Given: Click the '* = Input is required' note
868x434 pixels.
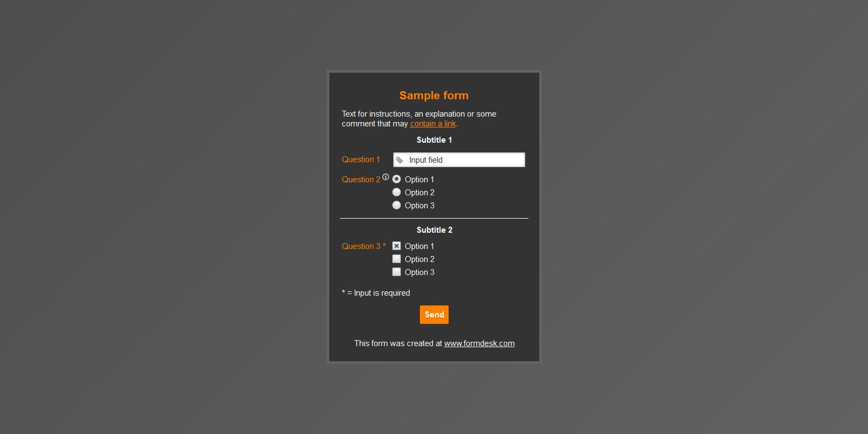Looking at the screenshot, I should (376, 293).
